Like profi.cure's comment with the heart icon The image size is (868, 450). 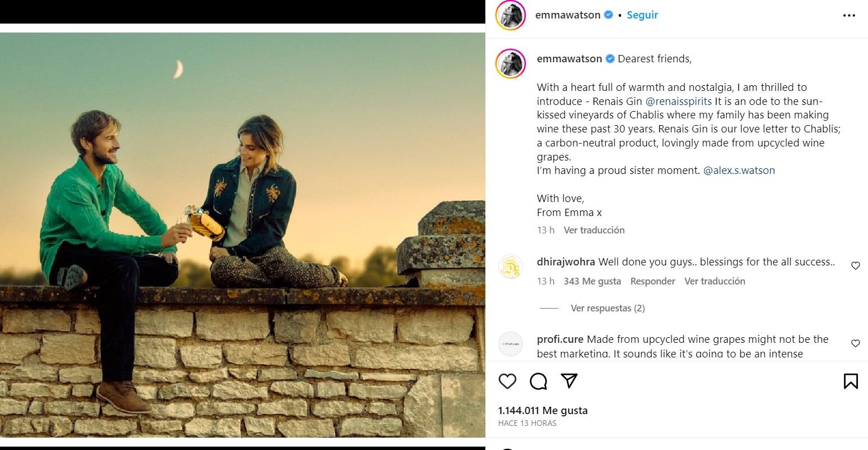click(x=855, y=343)
